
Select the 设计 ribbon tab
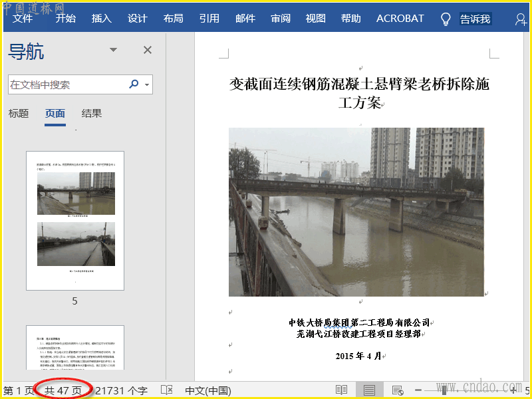point(138,19)
